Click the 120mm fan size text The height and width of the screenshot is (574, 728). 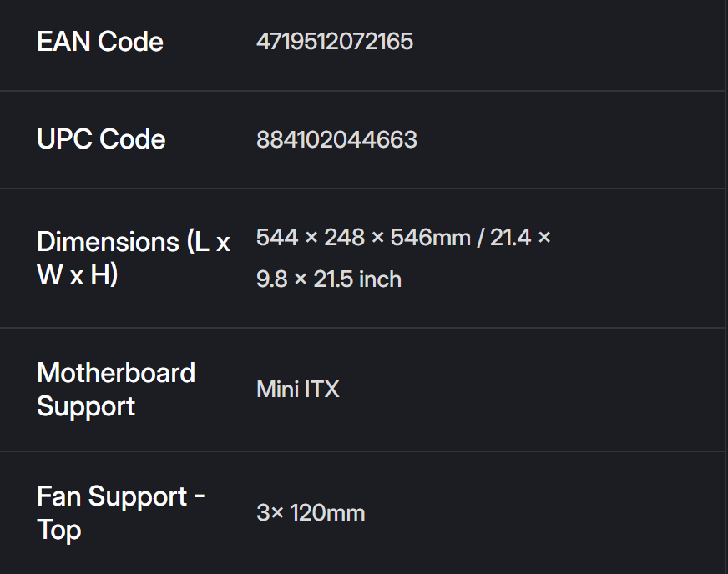[x=327, y=512]
